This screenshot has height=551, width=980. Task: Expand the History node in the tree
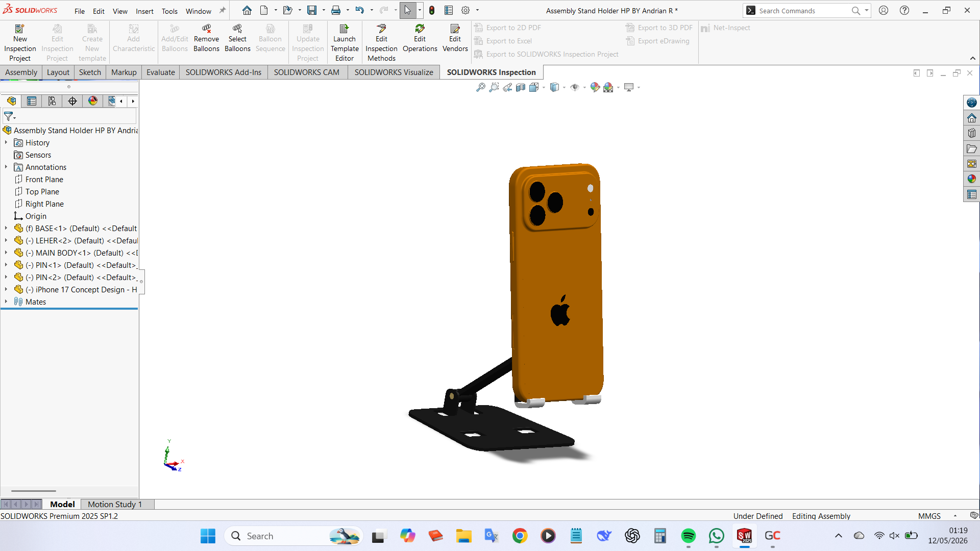6,143
